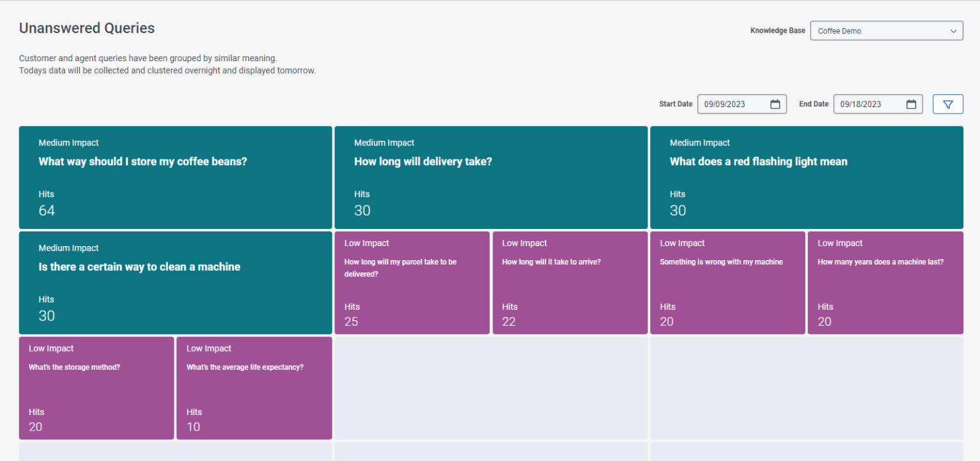The image size is (980, 461).
Task: Open the Knowledge Base dropdown
Action: point(886,30)
